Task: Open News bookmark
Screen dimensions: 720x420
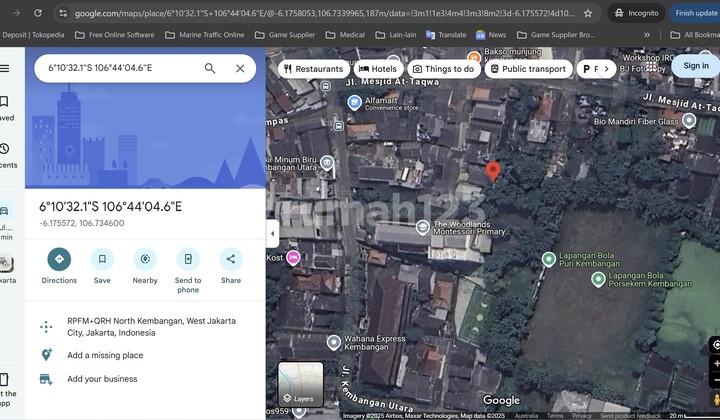Action: (x=491, y=35)
